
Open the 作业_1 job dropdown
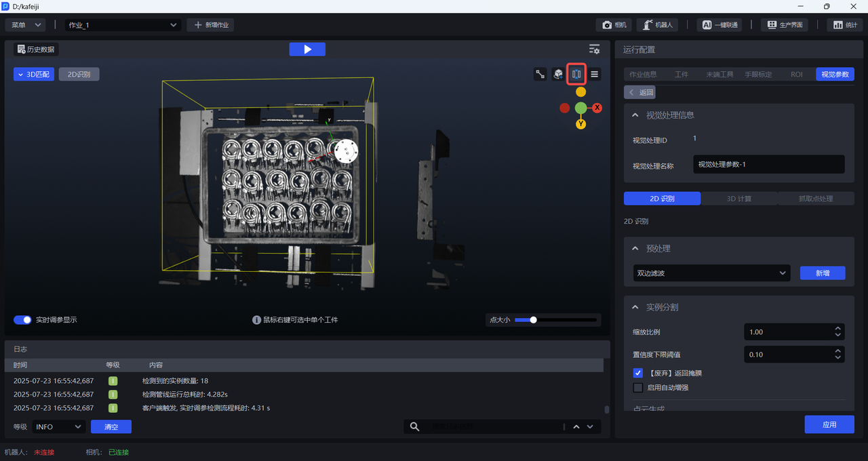tap(123, 25)
